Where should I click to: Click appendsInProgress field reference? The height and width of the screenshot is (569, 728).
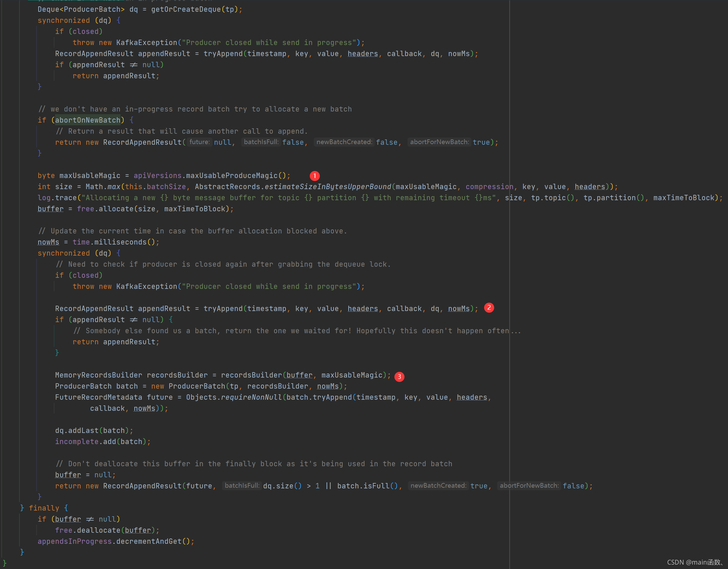[x=75, y=541]
